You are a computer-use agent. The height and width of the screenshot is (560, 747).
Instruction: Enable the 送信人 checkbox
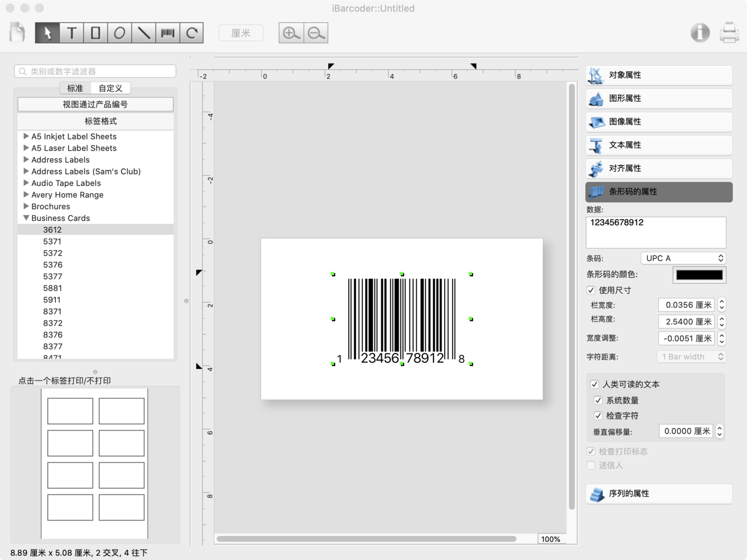591,465
